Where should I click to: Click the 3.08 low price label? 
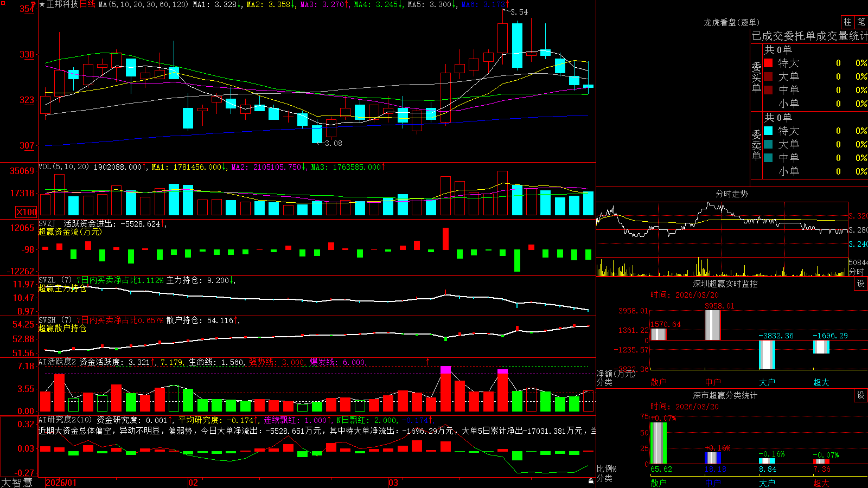[x=334, y=143]
